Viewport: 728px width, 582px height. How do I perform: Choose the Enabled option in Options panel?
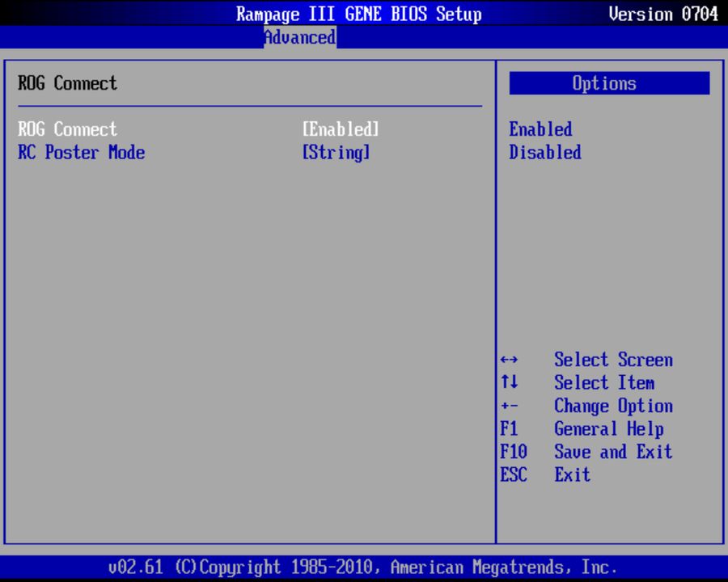point(540,129)
